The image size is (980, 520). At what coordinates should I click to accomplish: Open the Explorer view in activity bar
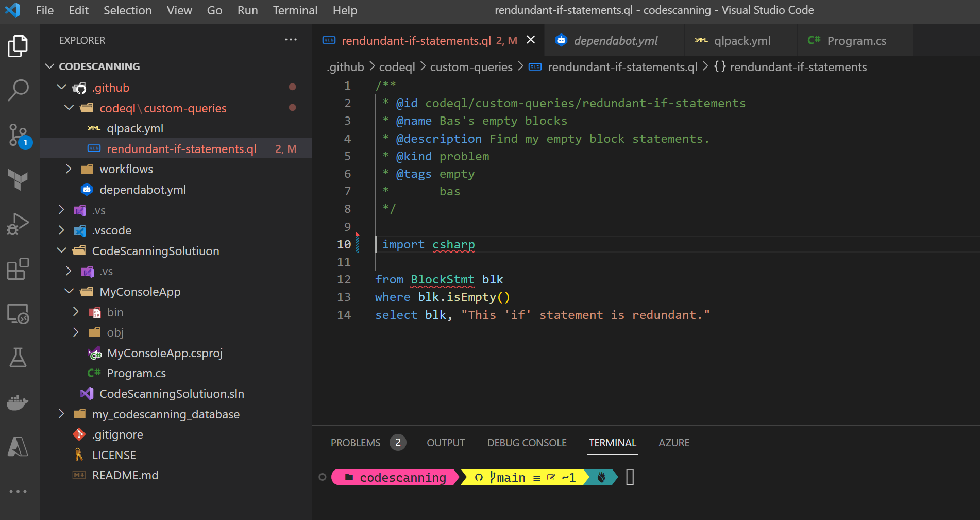pyautogui.click(x=18, y=46)
